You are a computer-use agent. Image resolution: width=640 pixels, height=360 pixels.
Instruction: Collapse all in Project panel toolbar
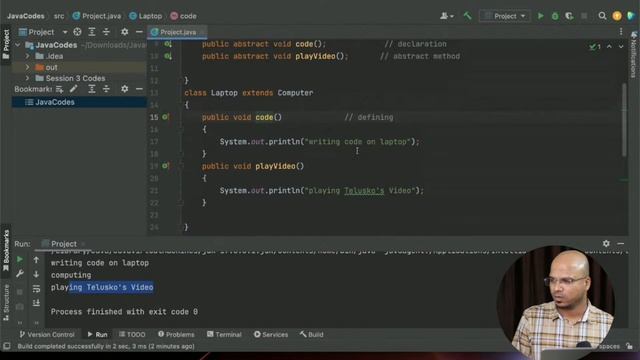pos(106,32)
